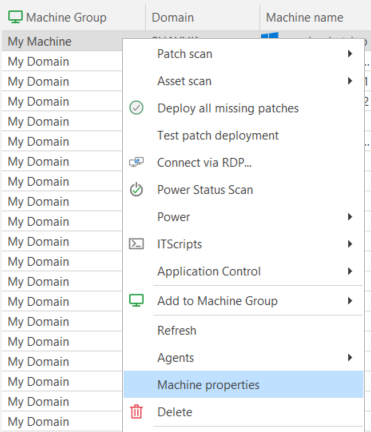Select the My Machine row
The width and height of the screenshot is (371, 432).
coord(62,41)
